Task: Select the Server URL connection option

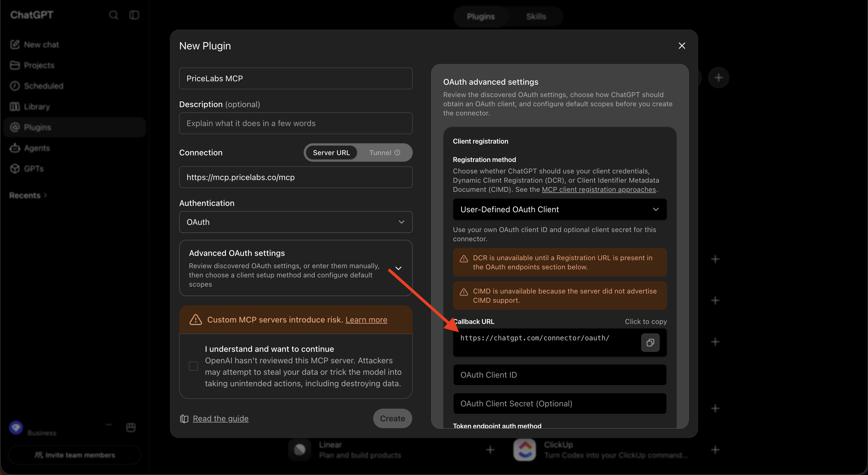Action: pos(331,153)
